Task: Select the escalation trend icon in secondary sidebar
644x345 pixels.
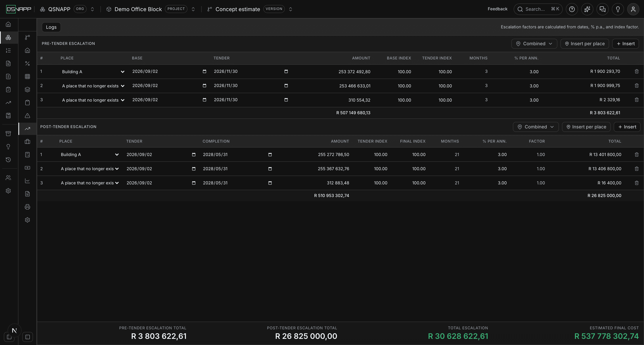Action: click(x=27, y=129)
